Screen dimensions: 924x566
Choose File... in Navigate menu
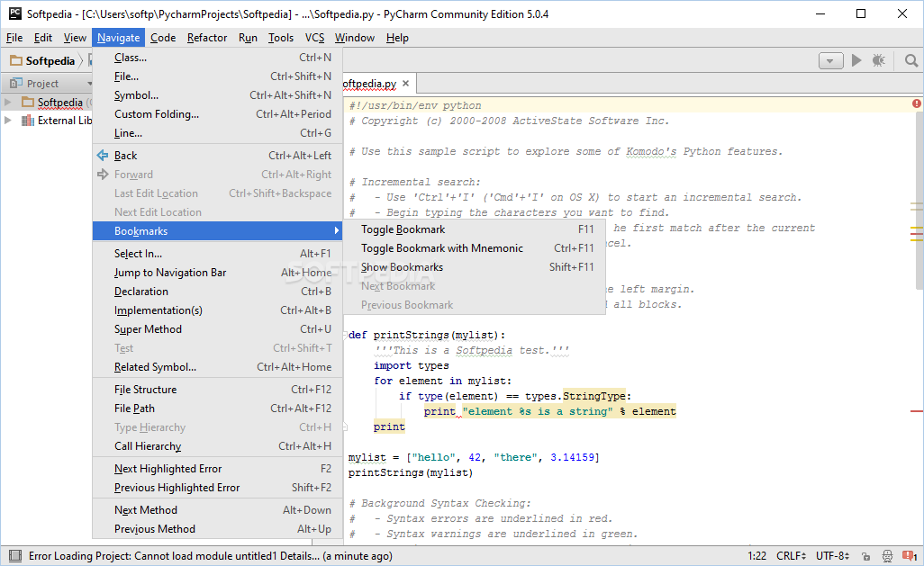point(217,76)
